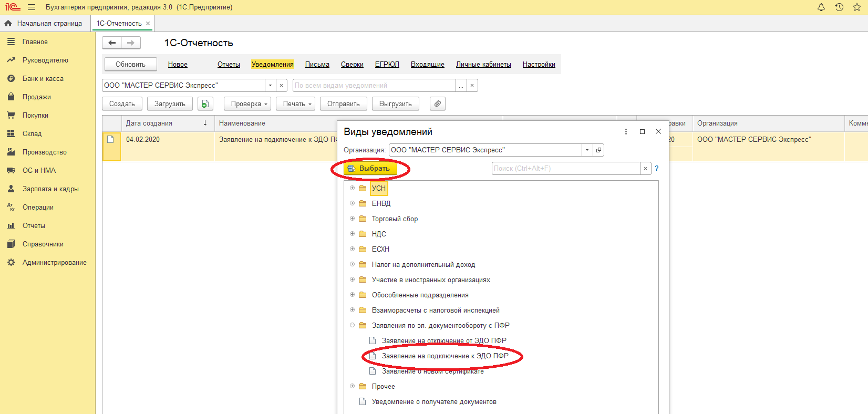Open ОС и НМА section
The image size is (868, 414).
[39, 170]
